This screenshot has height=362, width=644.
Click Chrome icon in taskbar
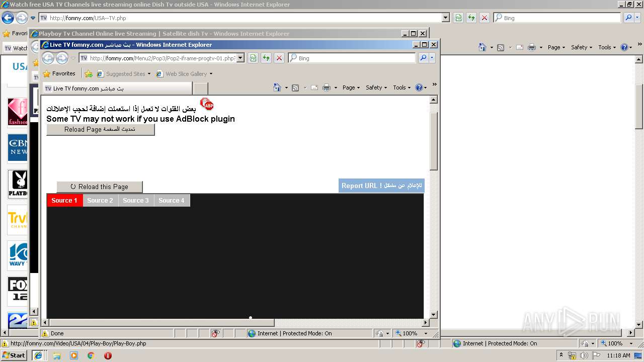pyautogui.click(x=91, y=355)
